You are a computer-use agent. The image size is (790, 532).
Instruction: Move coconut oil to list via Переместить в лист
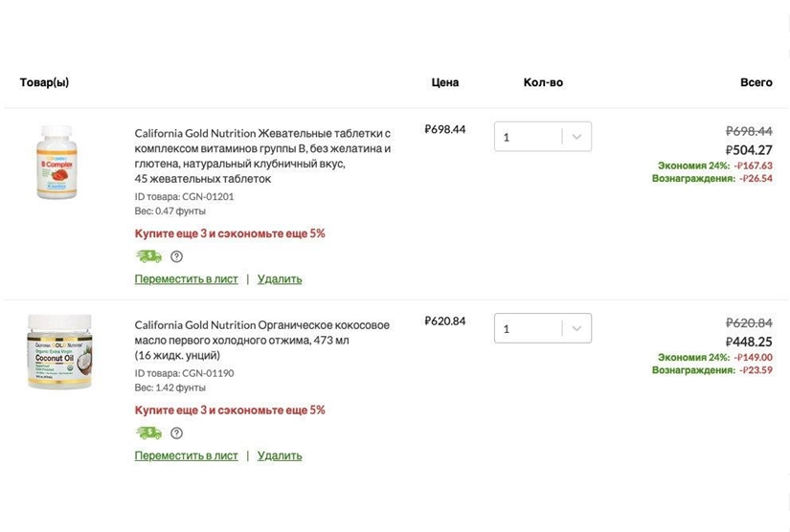(186, 455)
